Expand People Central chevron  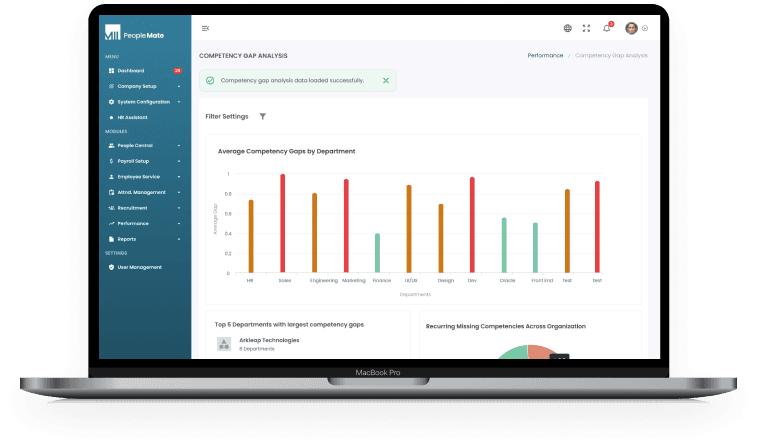[x=179, y=145]
